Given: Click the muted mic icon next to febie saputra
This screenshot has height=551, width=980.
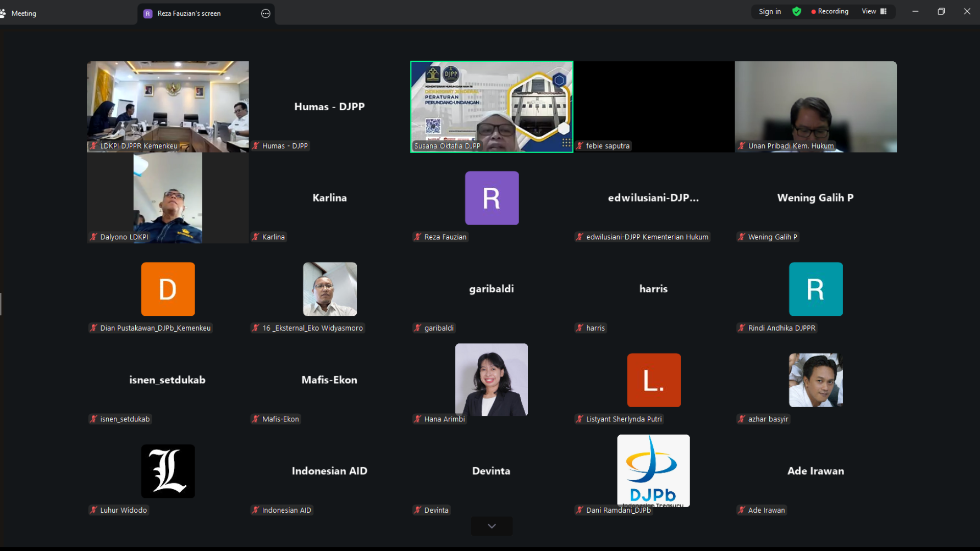Looking at the screenshot, I should coord(579,146).
